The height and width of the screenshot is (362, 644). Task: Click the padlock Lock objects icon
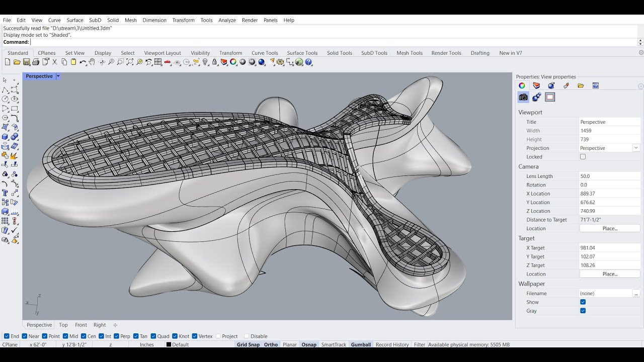click(214, 62)
